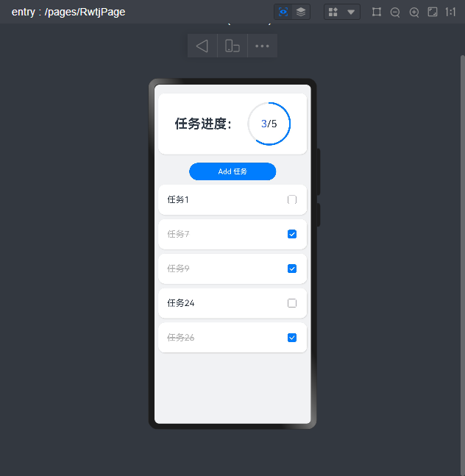Click the crop frame icon
This screenshot has height=476, width=465.
[377, 13]
